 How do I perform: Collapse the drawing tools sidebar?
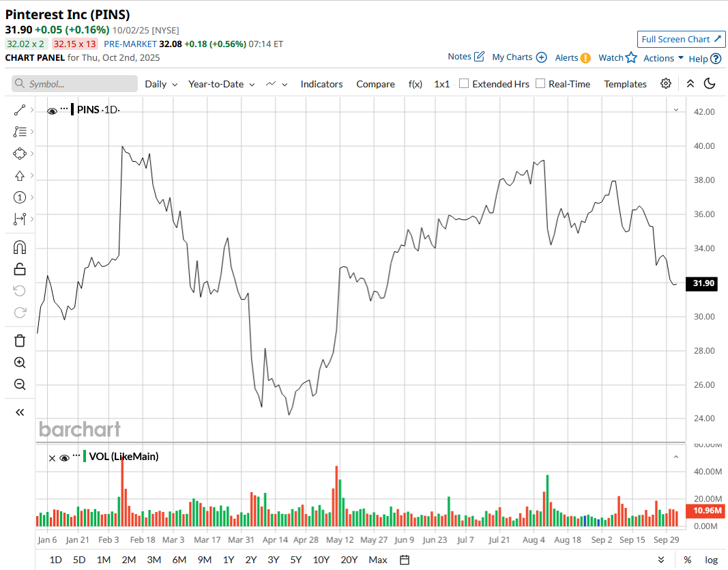tap(20, 412)
